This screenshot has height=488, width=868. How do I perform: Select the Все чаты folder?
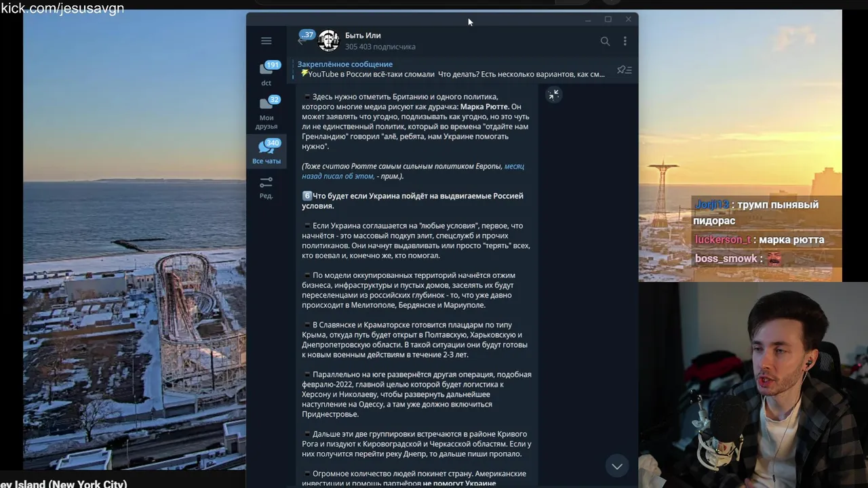[x=267, y=152]
